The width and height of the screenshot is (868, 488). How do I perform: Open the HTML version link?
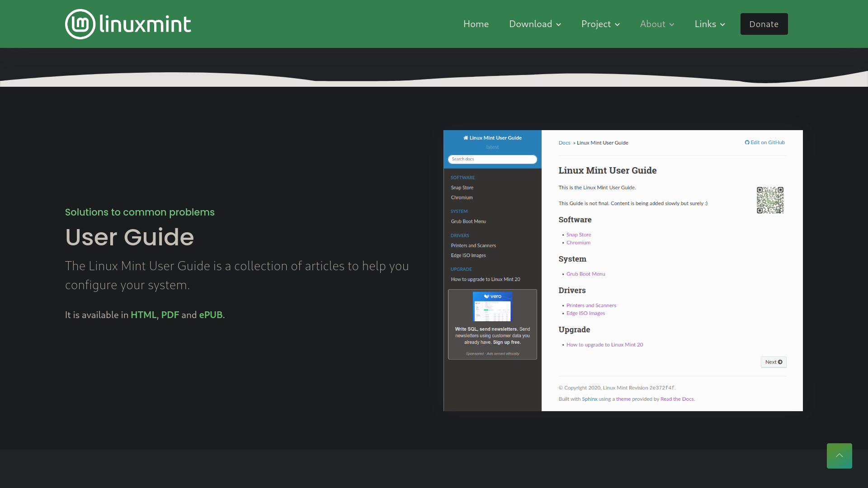pos(143,314)
